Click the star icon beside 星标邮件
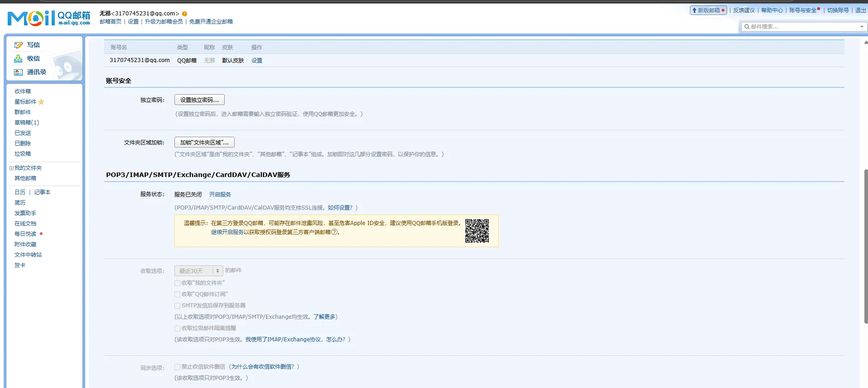The image size is (868, 388). (41, 102)
